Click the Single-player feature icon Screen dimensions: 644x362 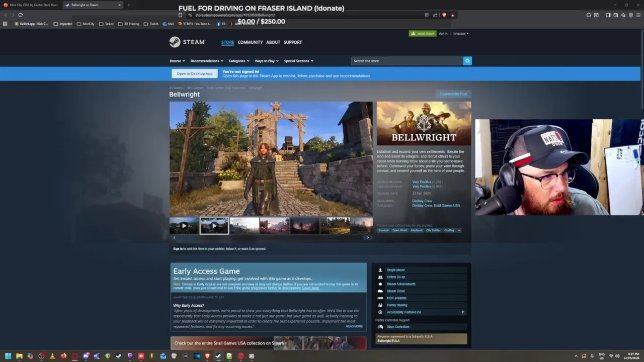[380, 270]
